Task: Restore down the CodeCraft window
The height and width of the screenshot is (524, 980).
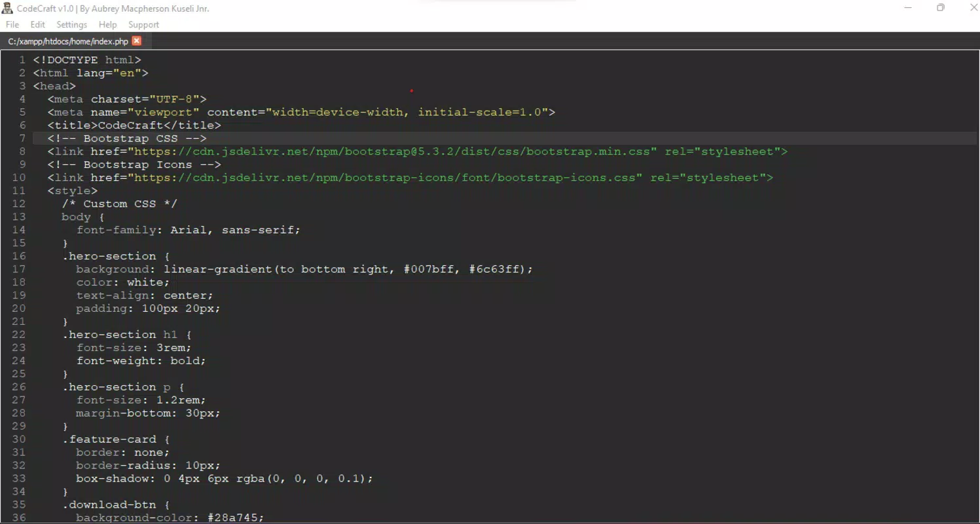Action: [941, 8]
